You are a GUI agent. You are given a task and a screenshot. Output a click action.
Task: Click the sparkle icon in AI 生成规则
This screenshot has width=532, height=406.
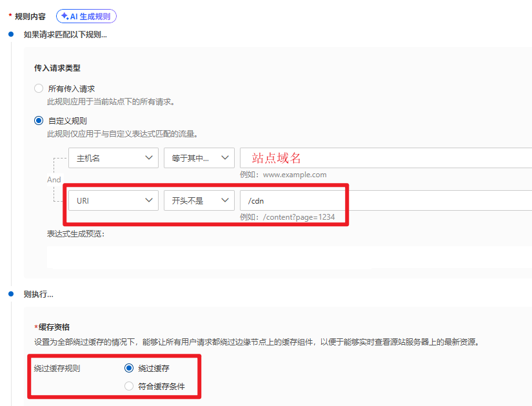click(65, 17)
